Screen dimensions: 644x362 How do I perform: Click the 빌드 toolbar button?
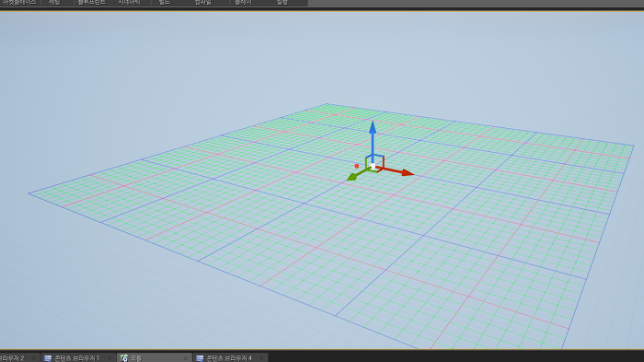click(x=165, y=3)
